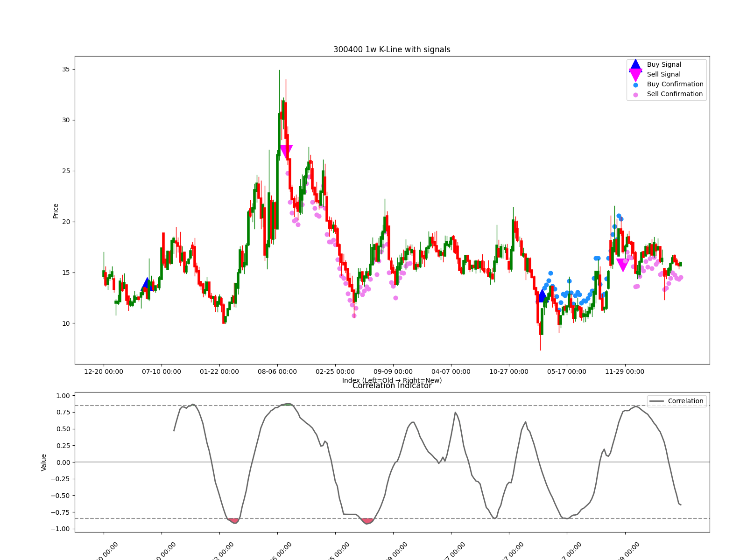Click the date tick "09-09 00:00" under price chart
The width and height of the screenshot is (747, 560).
393,372
